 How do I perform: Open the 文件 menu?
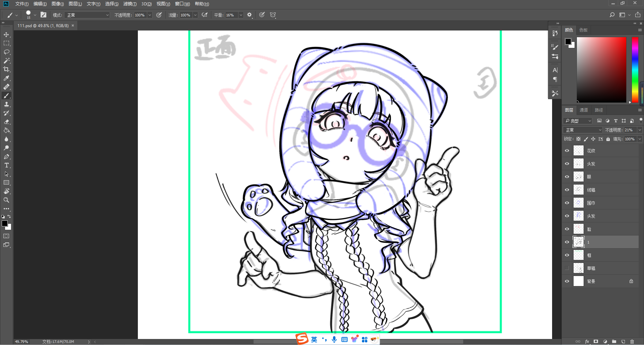pos(22,4)
